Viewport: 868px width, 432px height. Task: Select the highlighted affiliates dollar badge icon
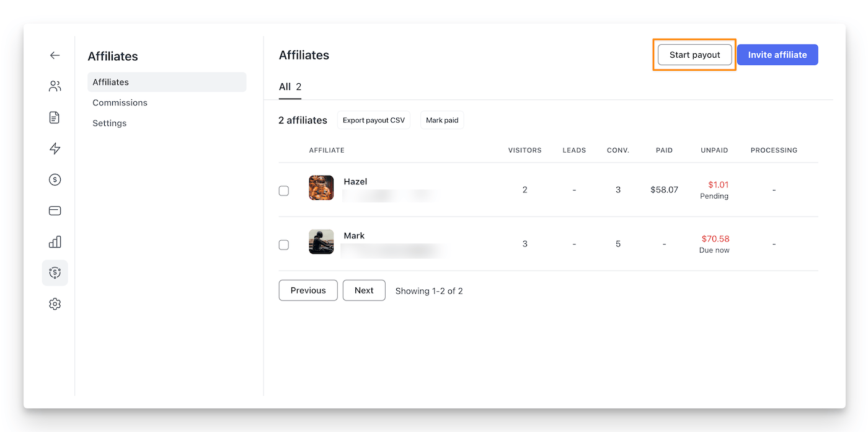coord(55,272)
